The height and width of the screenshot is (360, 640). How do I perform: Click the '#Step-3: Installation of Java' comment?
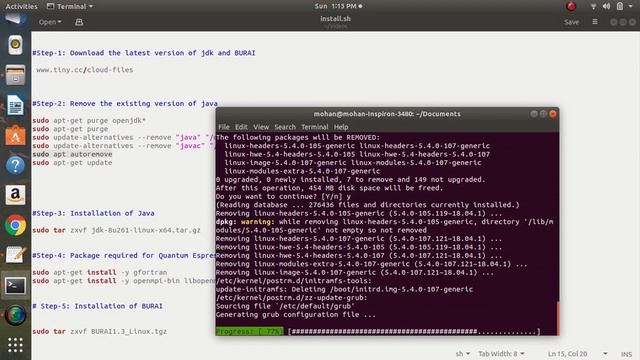pyautogui.click(x=93, y=213)
